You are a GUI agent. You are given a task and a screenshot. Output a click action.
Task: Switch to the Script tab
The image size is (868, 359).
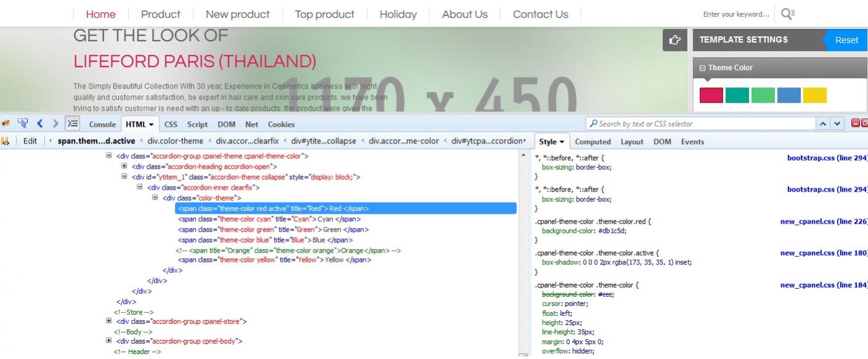(198, 124)
